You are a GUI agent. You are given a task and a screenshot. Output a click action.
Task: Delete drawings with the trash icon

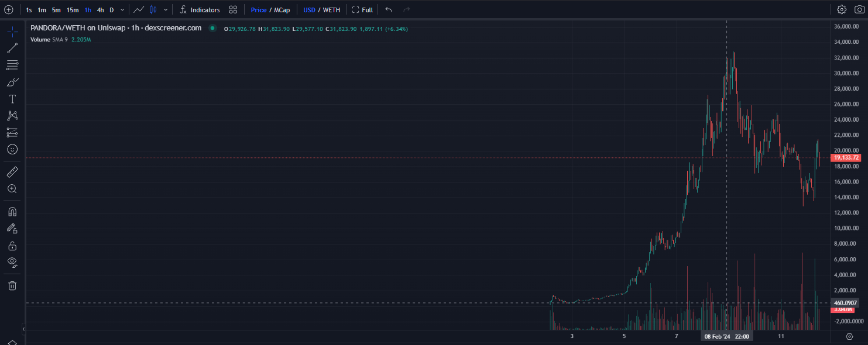pyautogui.click(x=12, y=285)
